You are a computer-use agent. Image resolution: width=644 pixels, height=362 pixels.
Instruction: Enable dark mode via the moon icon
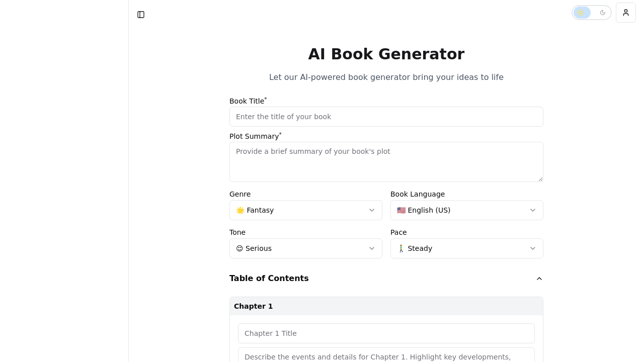tap(603, 13)
